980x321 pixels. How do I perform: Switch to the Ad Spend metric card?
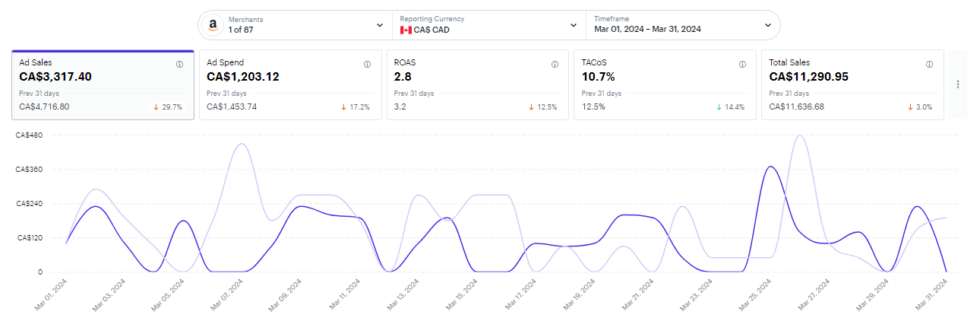tap(290, 84)
